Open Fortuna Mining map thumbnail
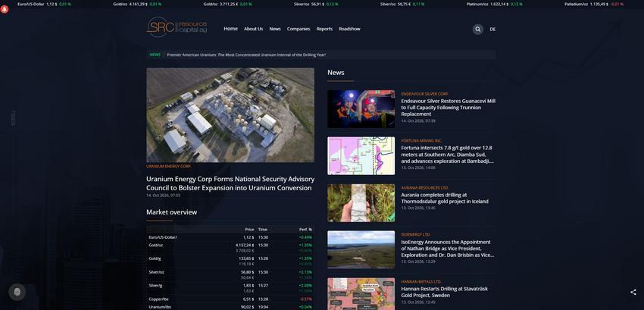This screenshot has width=644, height=310. 361,156
